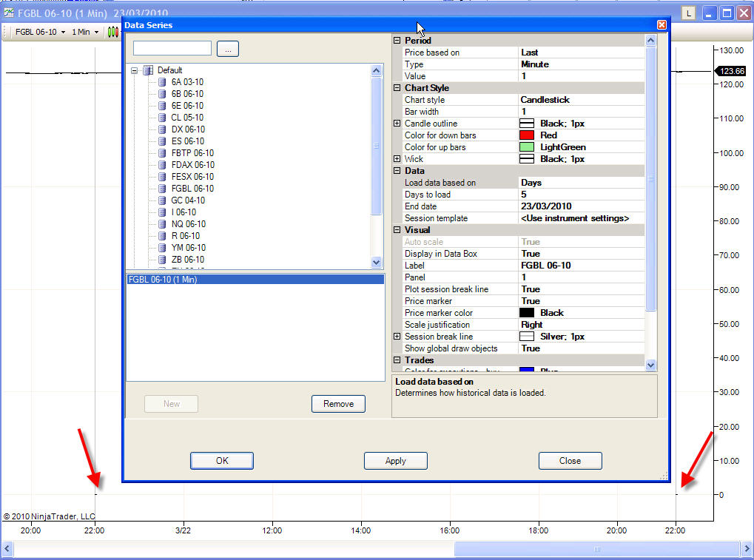Select 6E 06-10 in instrument list
This screenshot has width=754, height=560.
click(187, 106)
